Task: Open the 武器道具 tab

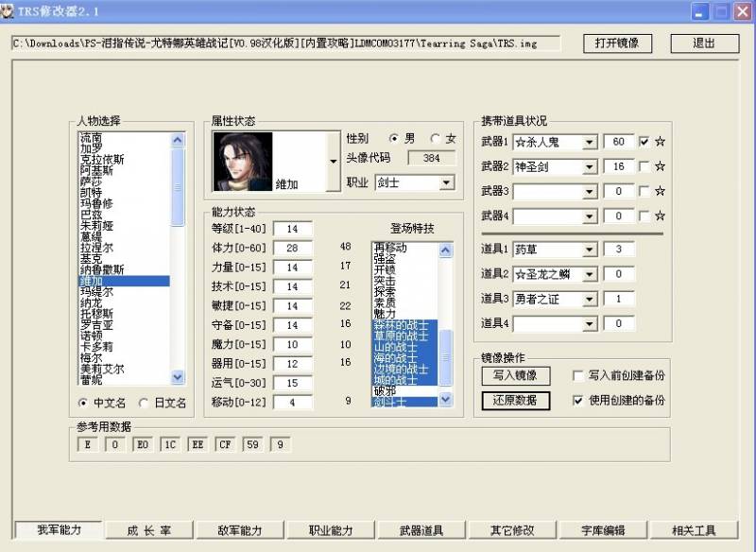Action: 421,530
